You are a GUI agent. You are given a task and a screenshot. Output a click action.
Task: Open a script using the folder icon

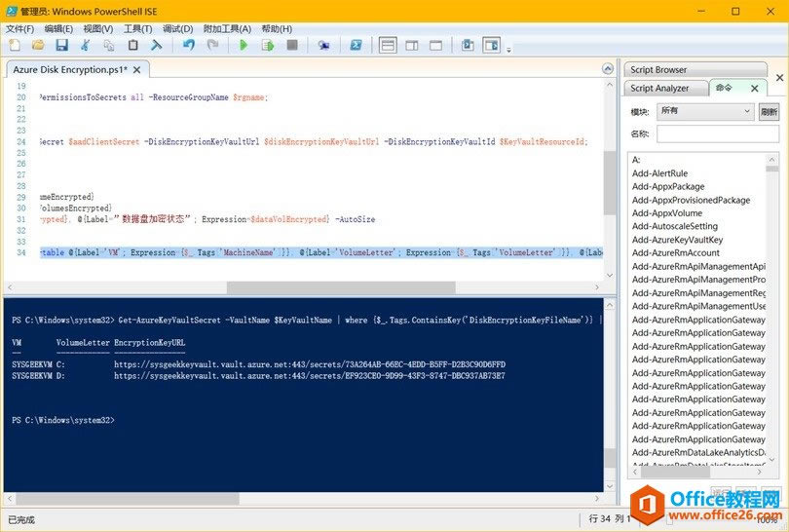tap(38, 45)
